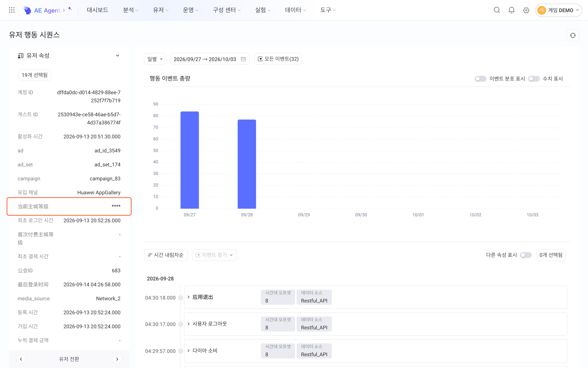The height and width of the screenshot is (368, 588).
Task: Click the AE Agent logo
Action: pos(42,10)
